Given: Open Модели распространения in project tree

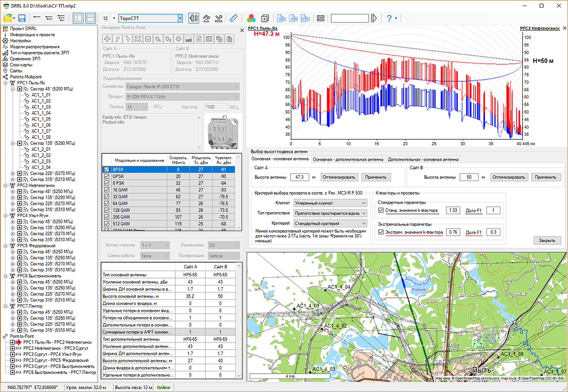Looking at the screenshot, I should tap(35, 47).
